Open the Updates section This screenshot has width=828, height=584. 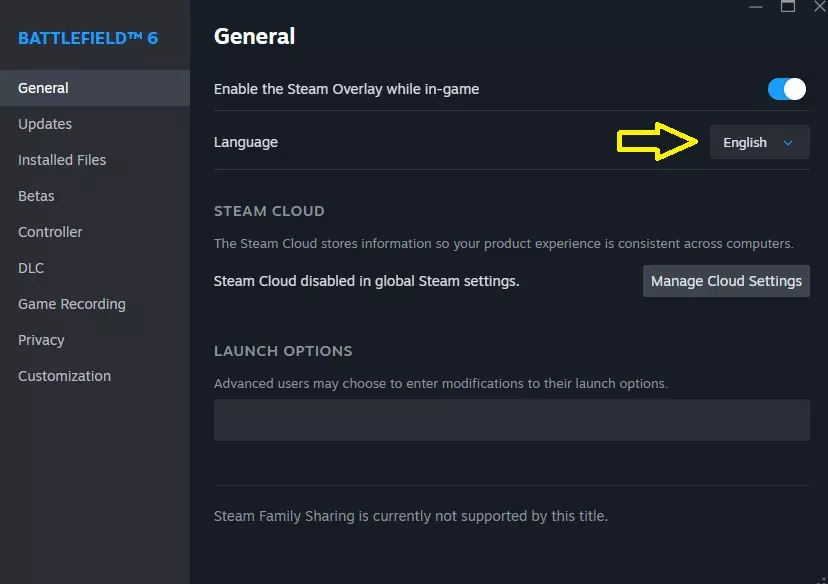95,124
